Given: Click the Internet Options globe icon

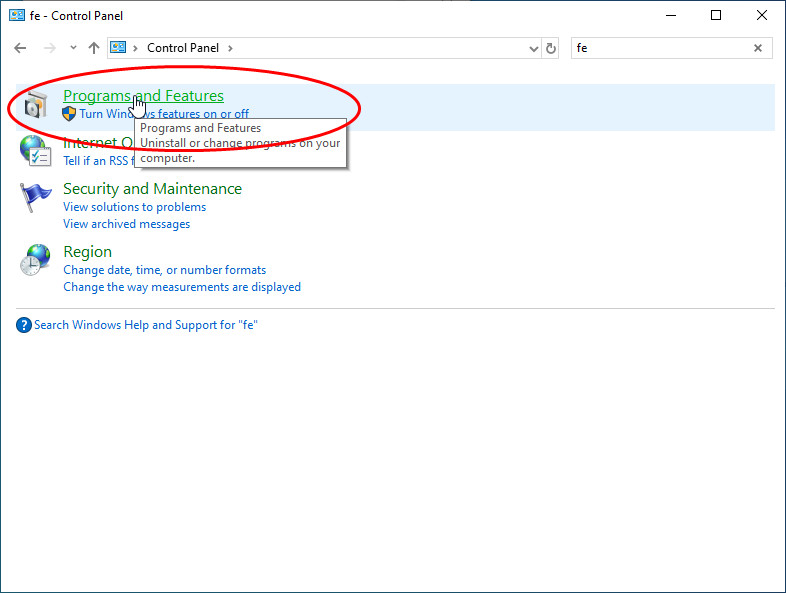Looking at the screenshot, I should (36, 151).
